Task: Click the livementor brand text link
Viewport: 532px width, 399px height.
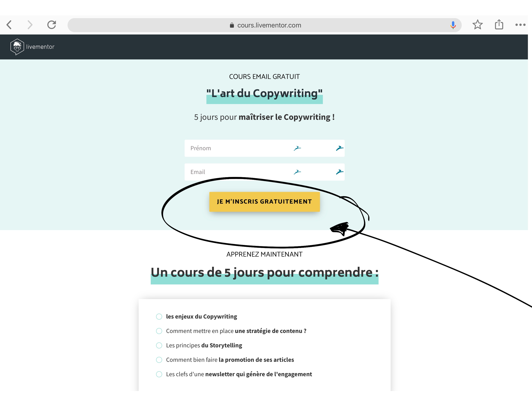Action: coord(40,47)
